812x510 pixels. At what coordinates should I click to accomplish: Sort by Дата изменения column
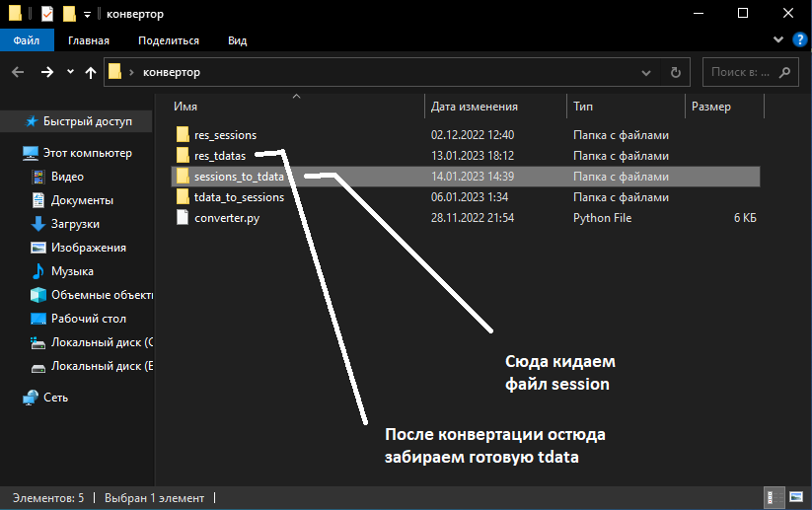click(x=475, y=107)
